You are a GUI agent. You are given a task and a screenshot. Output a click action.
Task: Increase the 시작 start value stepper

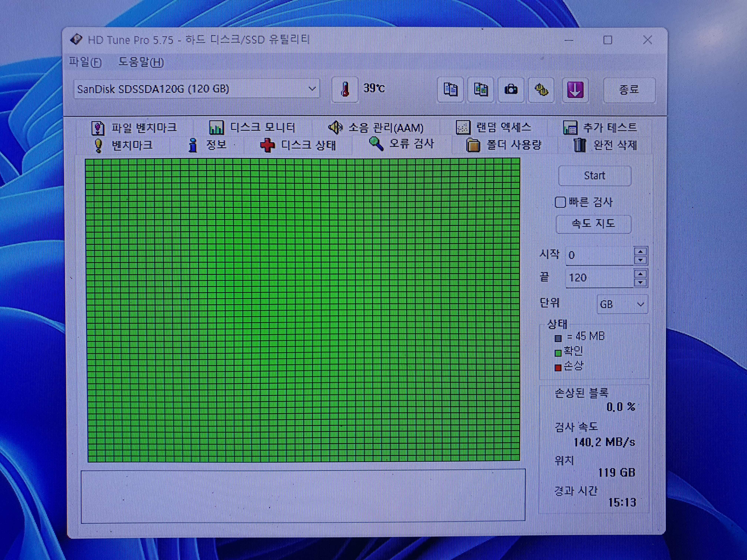[640, 251]
